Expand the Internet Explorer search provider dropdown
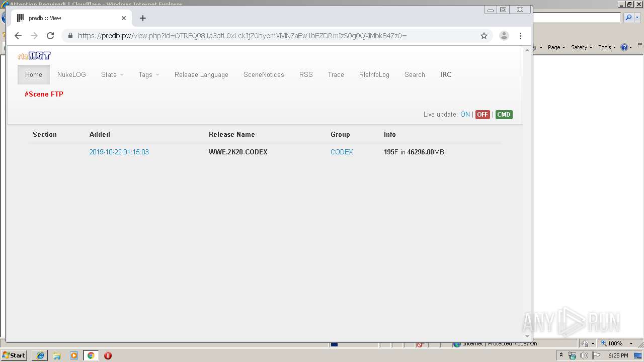The image size is (644, 362). (x=637, y=18)
